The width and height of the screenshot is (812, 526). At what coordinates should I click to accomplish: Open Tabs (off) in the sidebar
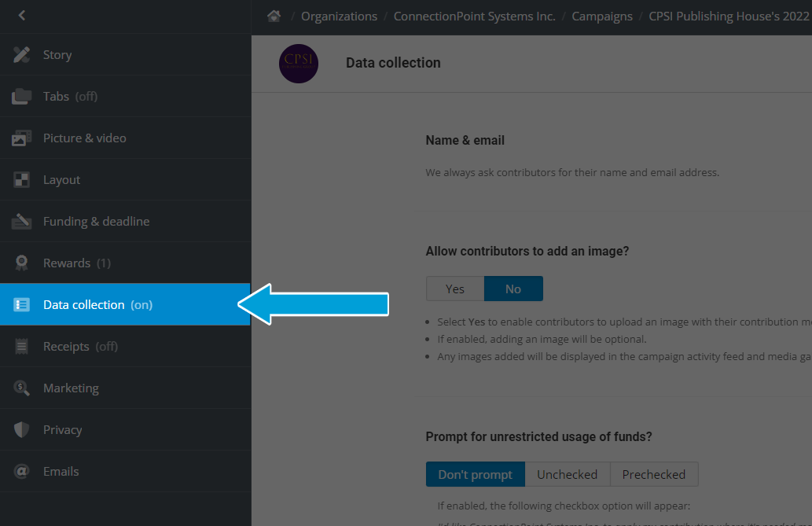point(125,97)
